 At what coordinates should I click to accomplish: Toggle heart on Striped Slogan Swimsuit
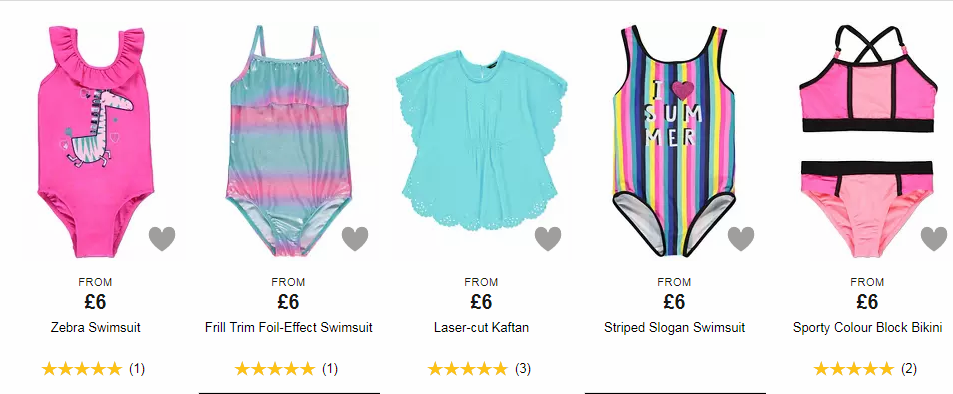click(x=741, y=238)
